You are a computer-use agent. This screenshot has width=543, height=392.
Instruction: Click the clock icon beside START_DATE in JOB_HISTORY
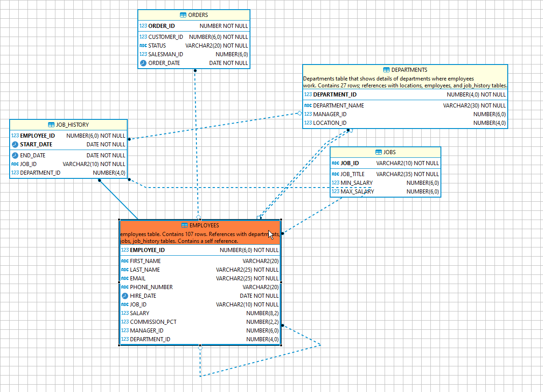click(x=16, y=144)
